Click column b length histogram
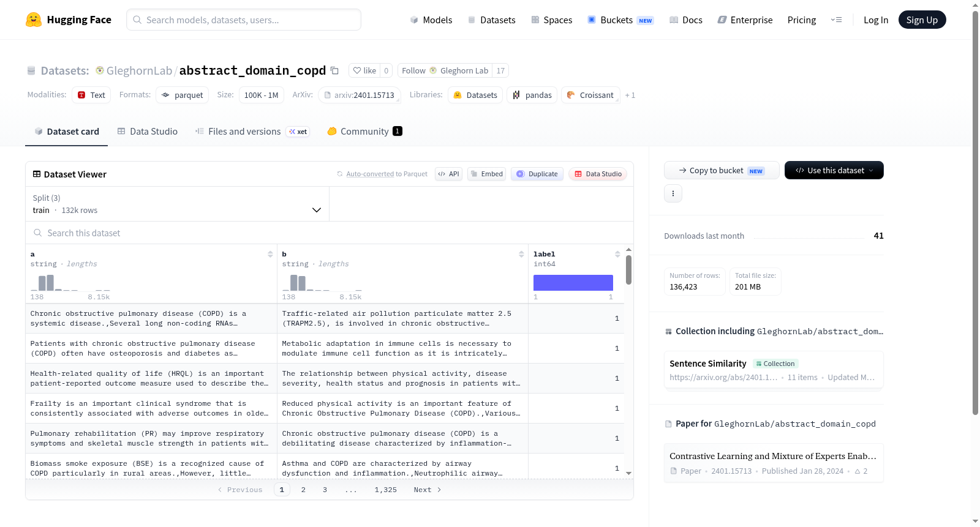The height and width of the screenshot is (527, 980). coord(322,283)
